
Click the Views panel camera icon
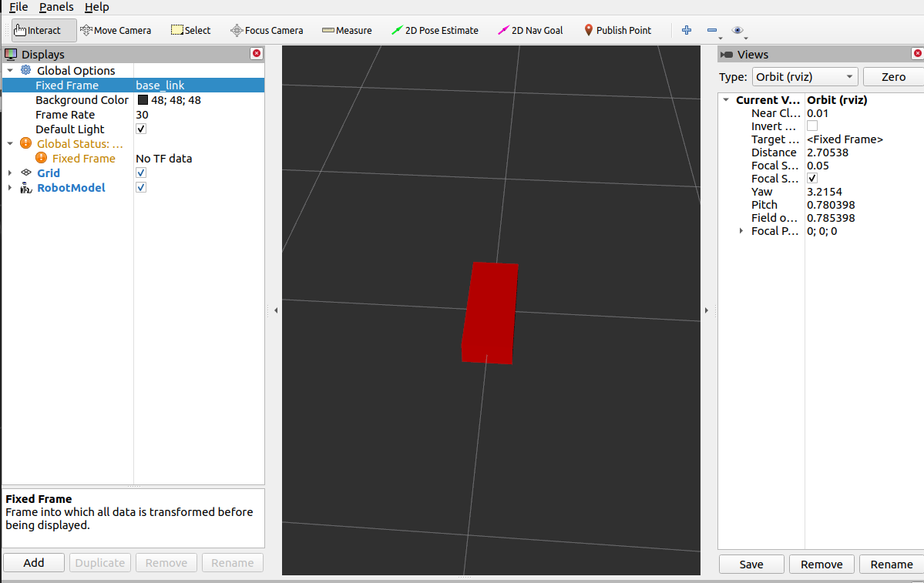tap(727, 54)
